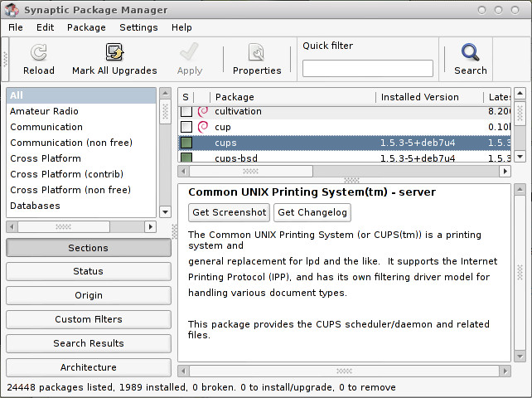Select Amateur Radio section
Screen dimensions: 532x398
click(81, 111)
